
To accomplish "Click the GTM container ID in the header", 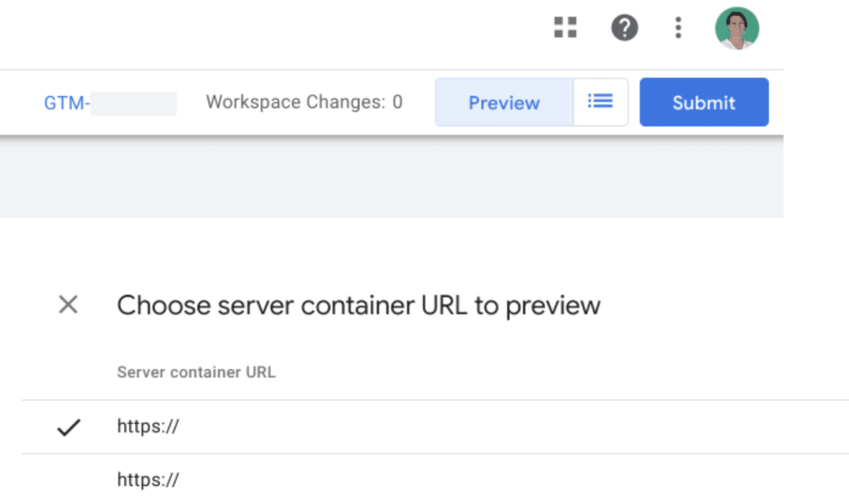I will tap(66, 101).
